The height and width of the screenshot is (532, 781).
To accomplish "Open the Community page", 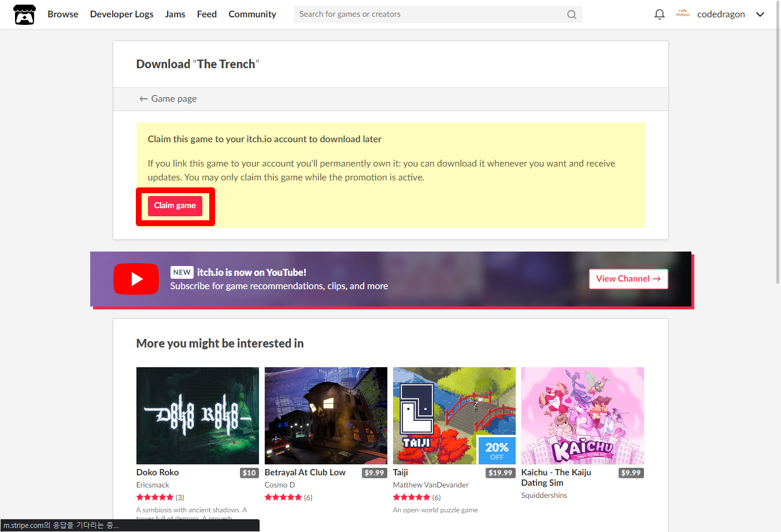I will (x=252, y=14).
